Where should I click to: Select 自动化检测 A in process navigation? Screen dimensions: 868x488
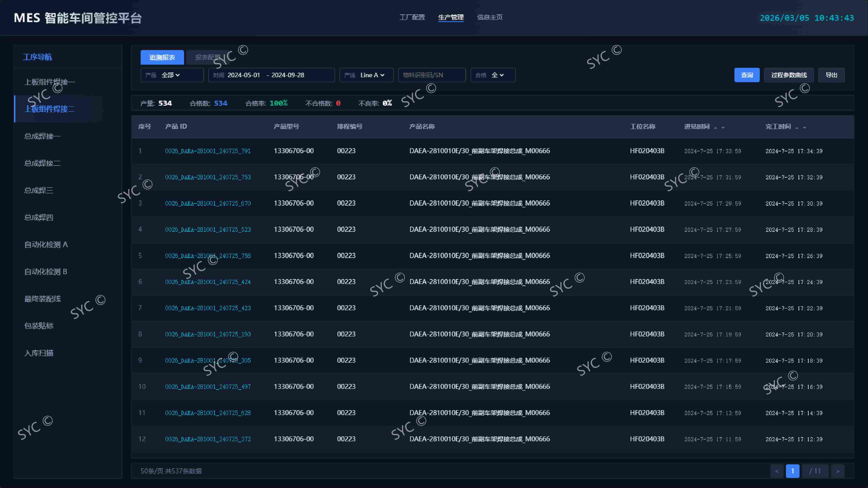(46, 245)
